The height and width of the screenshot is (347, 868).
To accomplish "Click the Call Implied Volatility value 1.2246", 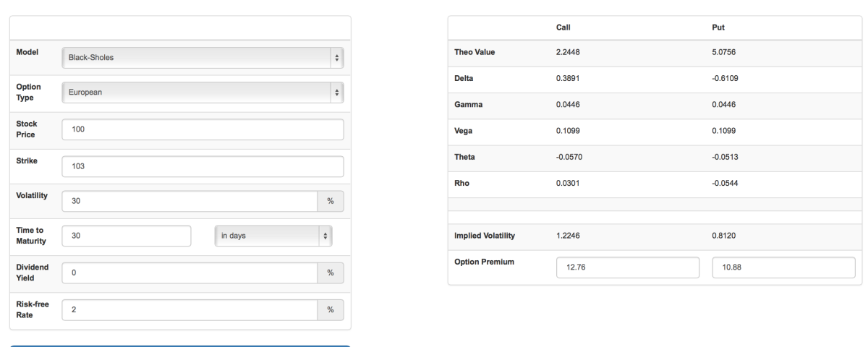I will point(569,236).
